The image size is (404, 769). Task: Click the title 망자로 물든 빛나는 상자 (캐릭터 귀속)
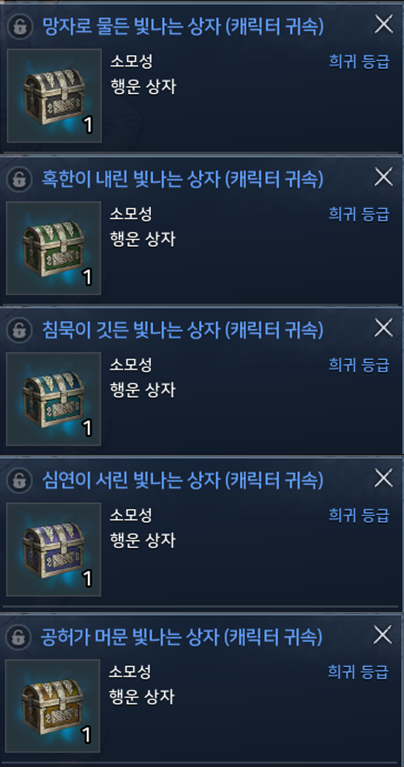[183, 27]
